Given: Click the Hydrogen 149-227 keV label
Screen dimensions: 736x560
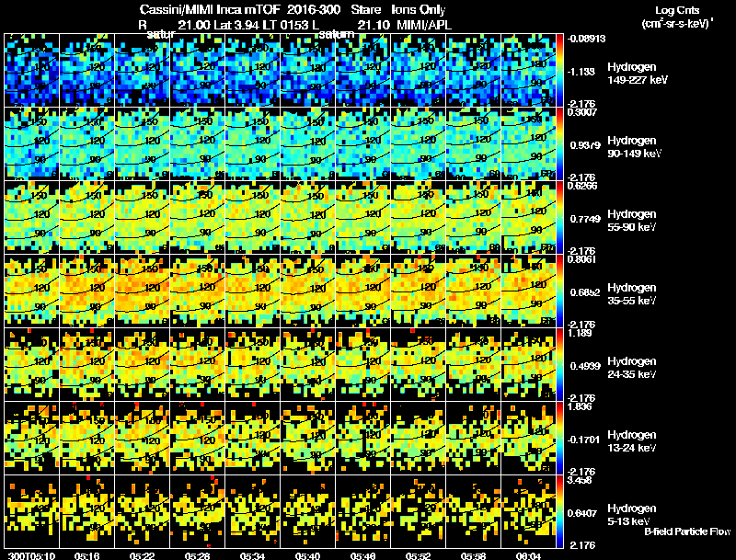Looking at the screenshot, I should [638, 74].
